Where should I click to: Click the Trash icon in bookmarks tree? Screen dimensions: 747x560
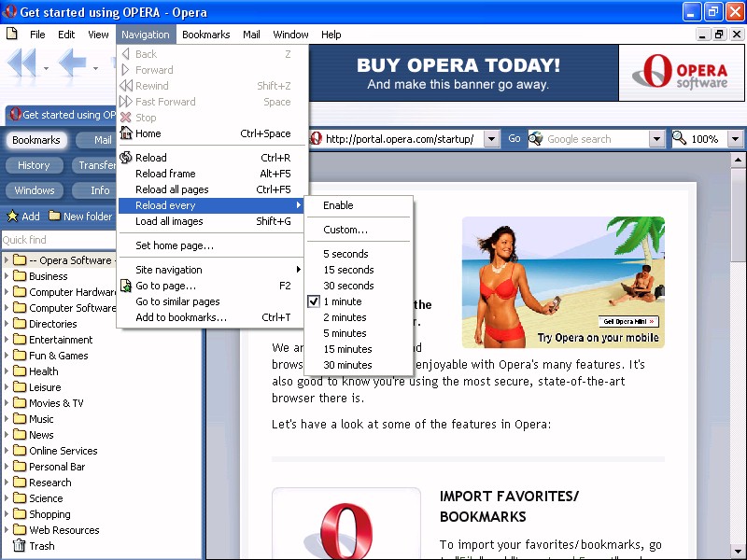point(19,546)
